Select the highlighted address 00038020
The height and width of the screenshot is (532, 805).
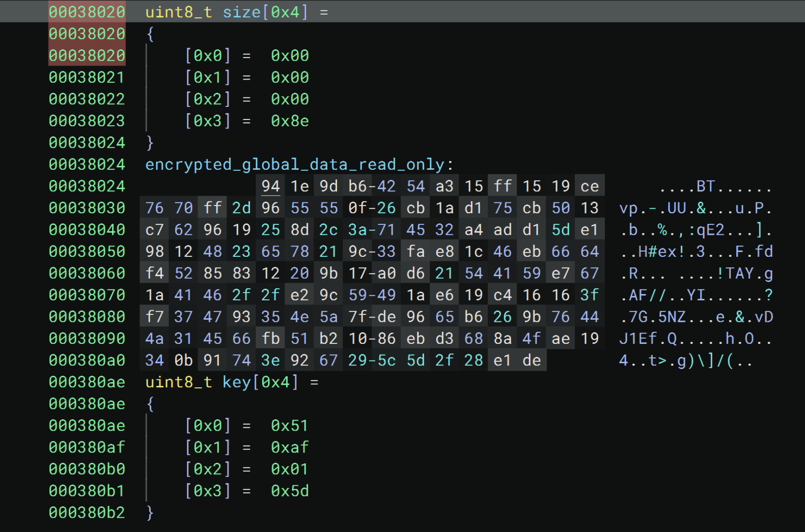86,12
